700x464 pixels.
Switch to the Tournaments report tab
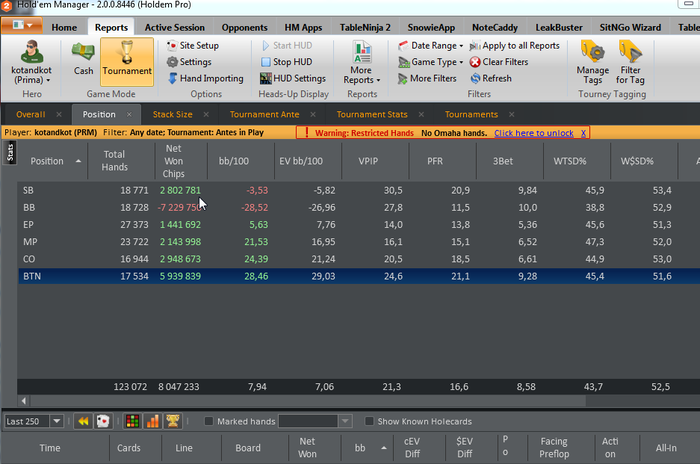coord(471,114)
